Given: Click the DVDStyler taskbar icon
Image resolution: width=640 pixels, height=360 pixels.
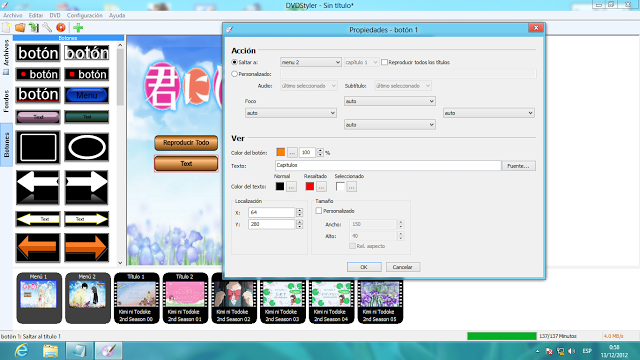Looking at the screenshot, I should coord(109,351).
